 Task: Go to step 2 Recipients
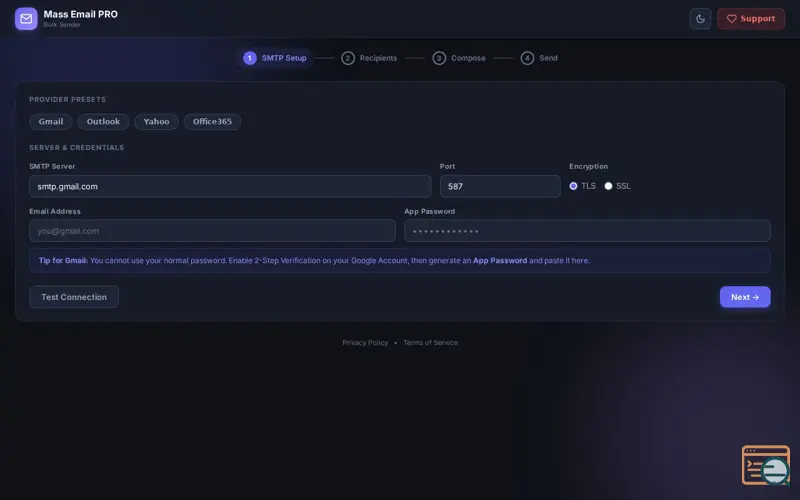pos(369,58)
